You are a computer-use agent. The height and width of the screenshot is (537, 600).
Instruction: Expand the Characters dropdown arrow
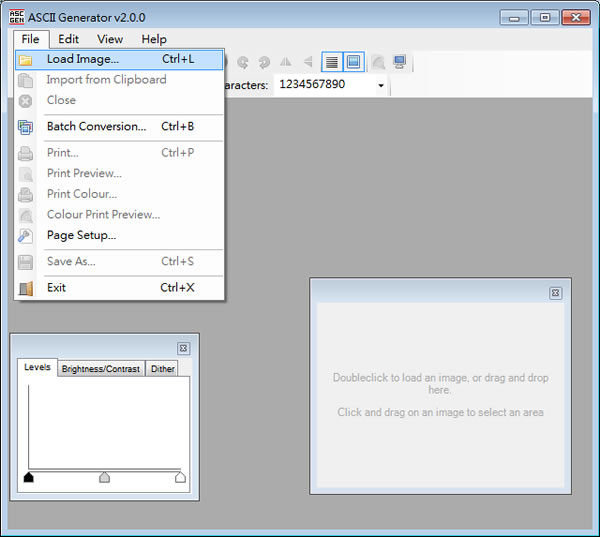tap(381, 85)
